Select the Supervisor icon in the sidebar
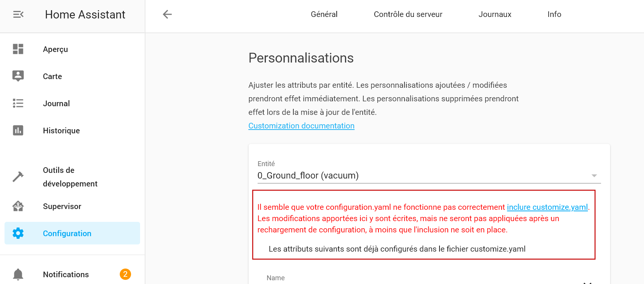The image size is (644, 284). (18, 206)
